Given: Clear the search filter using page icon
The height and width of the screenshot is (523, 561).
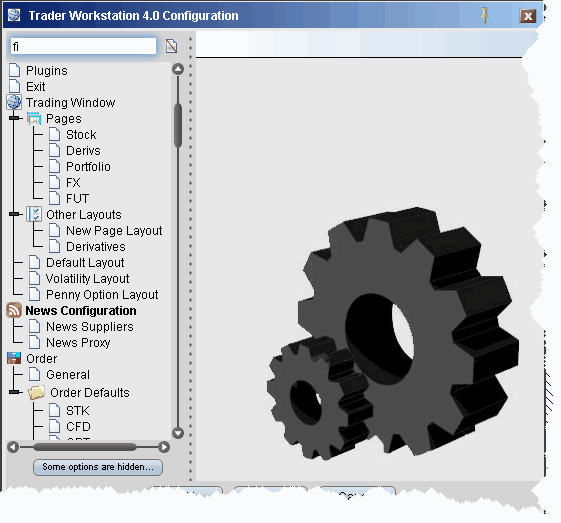Looking at the screenshot, I should pos(171,46).
